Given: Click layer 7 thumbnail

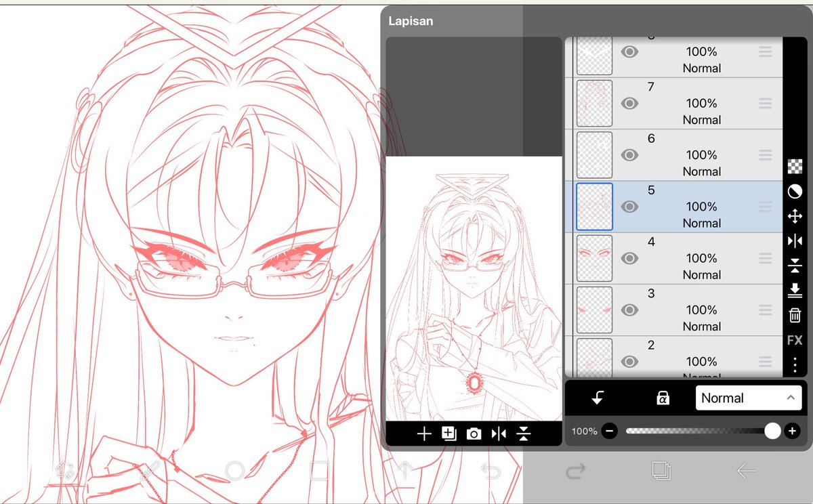Looking at the screenshot, I should (x=594, y=103).
